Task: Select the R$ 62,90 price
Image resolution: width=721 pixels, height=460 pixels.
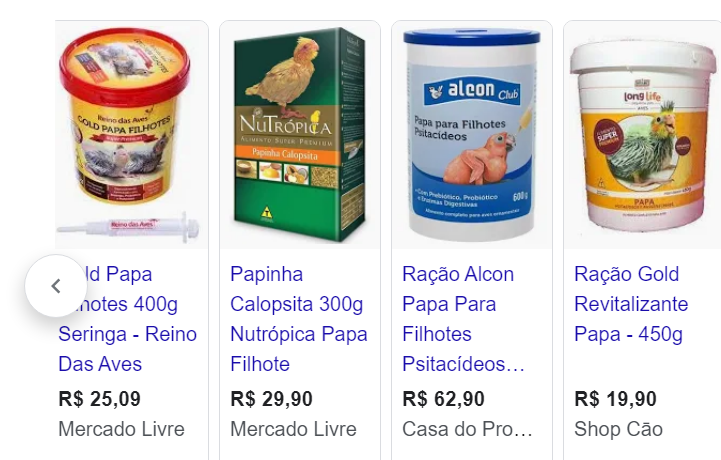Action: [443, 399]
